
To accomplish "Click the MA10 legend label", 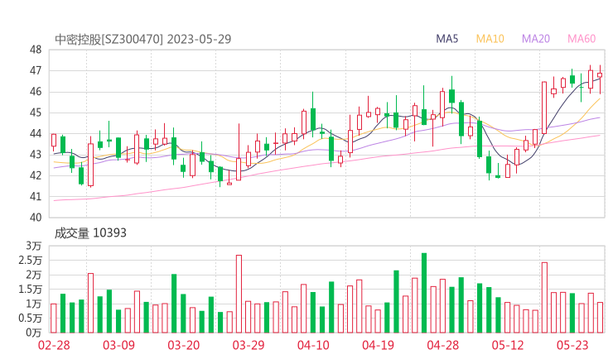I will (x=490, y=39).
